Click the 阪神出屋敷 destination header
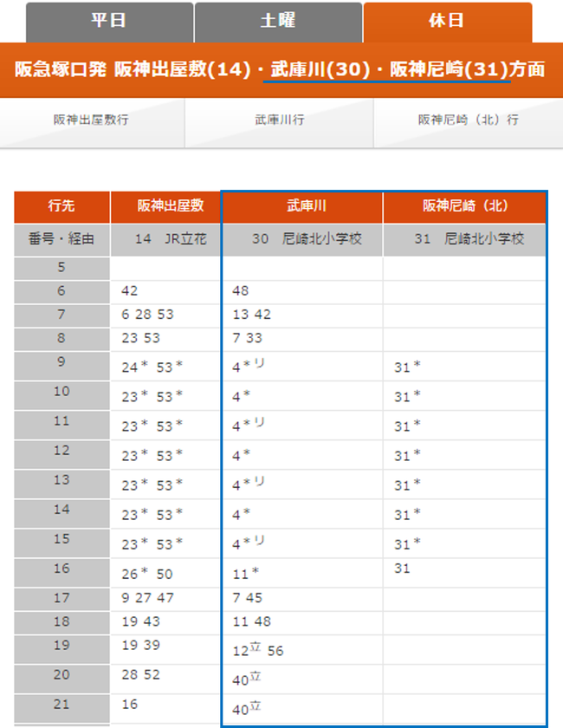This screenshot has height=728, width=563. (165, 206)
